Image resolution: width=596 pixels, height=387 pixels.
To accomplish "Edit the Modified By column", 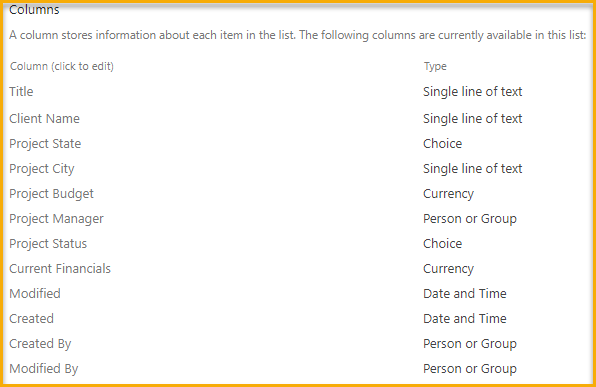I will (x=44, y=369).
